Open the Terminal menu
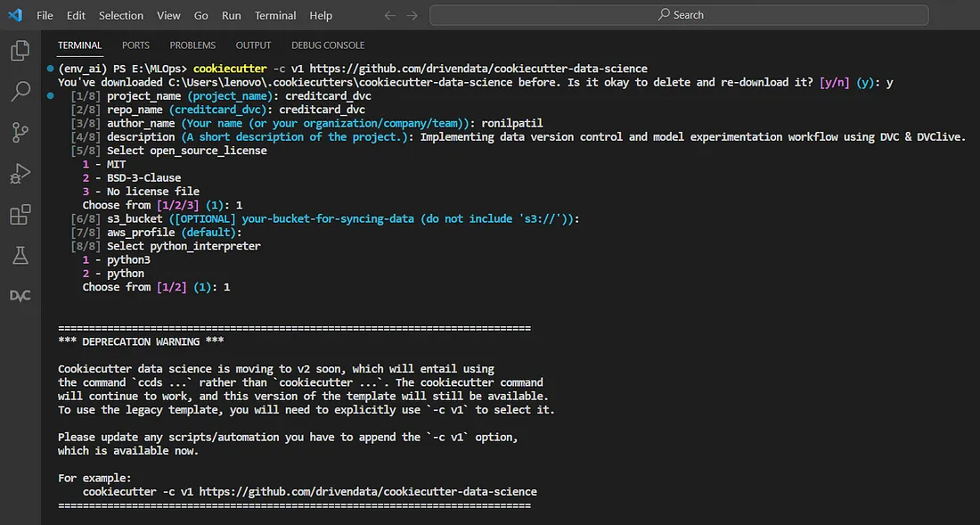 275,16
